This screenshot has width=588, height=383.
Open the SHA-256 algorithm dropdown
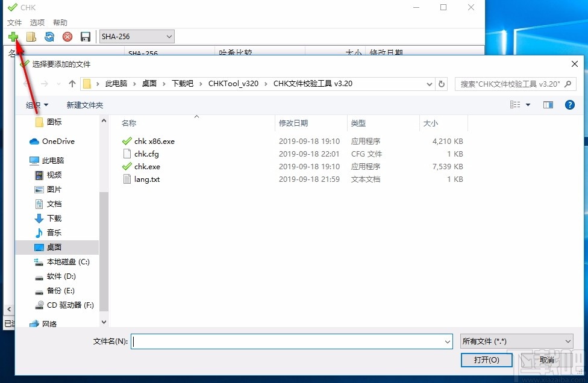(137, 36)
